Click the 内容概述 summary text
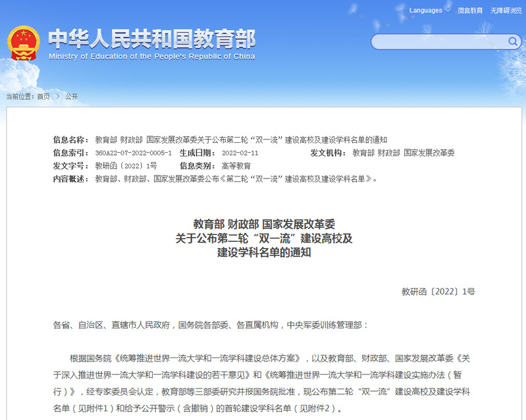This screenshot has height=420, width=526. pyautogui.click(x=237, y=178)
